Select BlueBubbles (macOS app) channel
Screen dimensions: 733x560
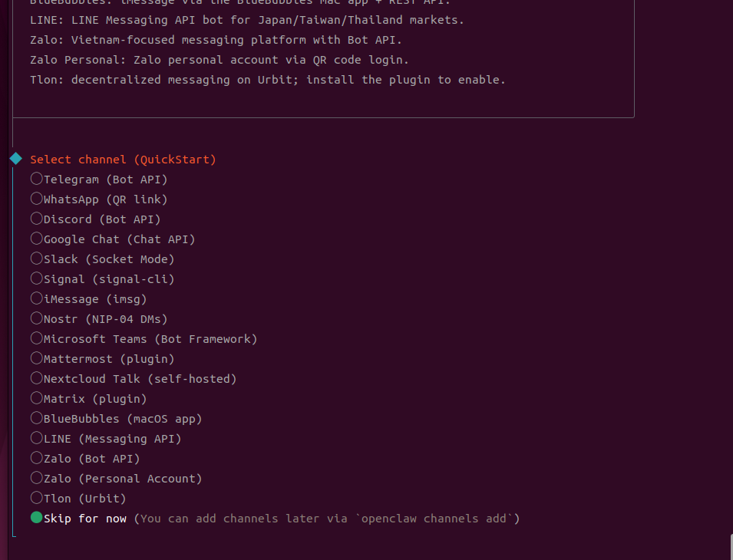pyautogui.click(x=37, y=418)
